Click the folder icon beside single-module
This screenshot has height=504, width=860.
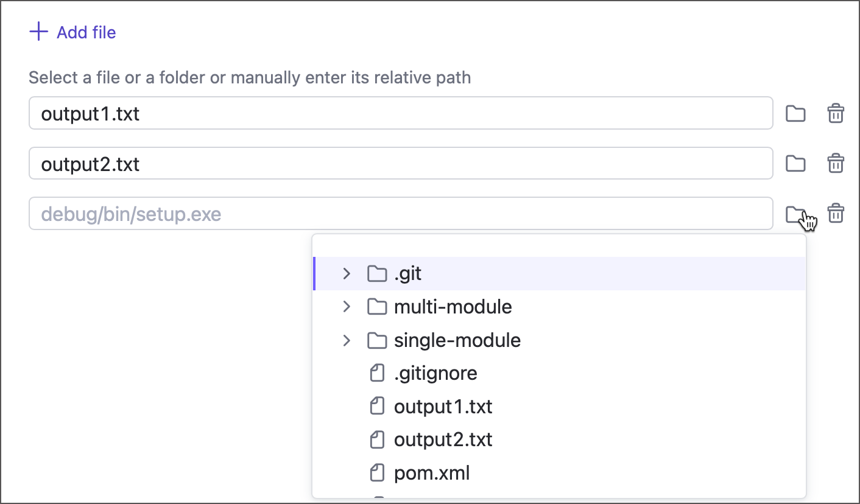click(377, 340)
